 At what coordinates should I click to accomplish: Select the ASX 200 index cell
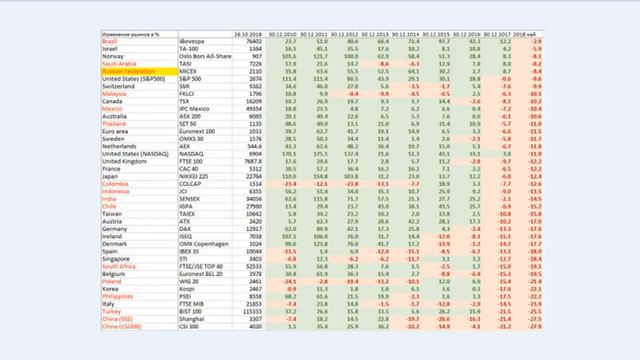(x=205, y=116)
